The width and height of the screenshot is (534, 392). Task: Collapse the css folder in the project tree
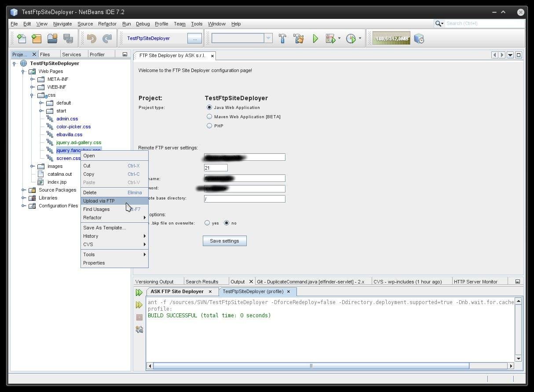(32, 95)
